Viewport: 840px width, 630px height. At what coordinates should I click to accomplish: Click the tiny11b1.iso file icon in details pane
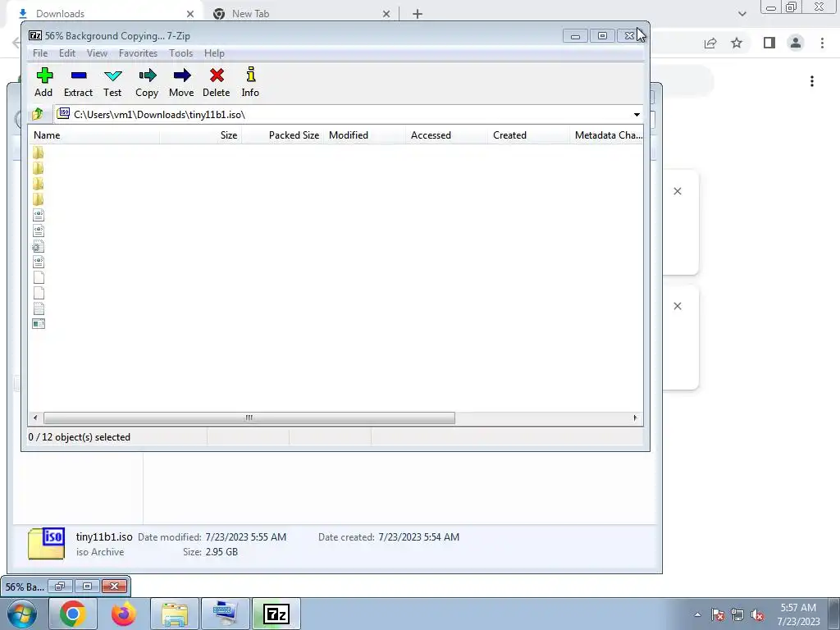click(x=47, y=543)
